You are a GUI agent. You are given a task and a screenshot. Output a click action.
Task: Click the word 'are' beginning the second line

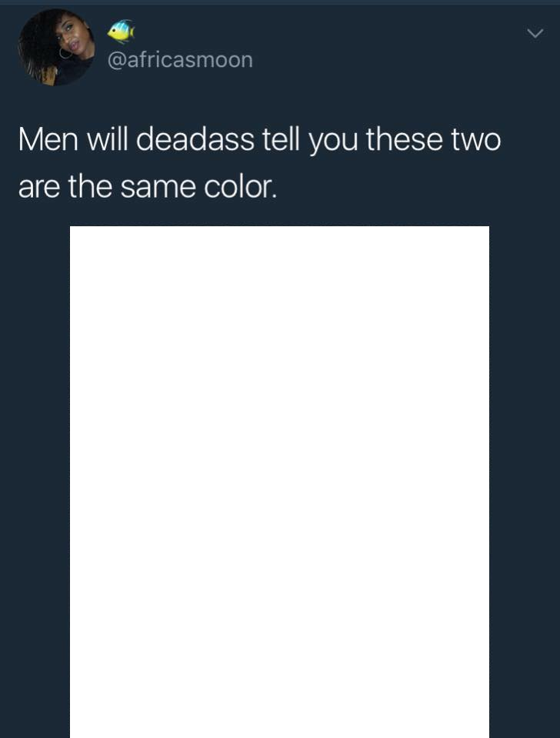click(x=38, y=189)
